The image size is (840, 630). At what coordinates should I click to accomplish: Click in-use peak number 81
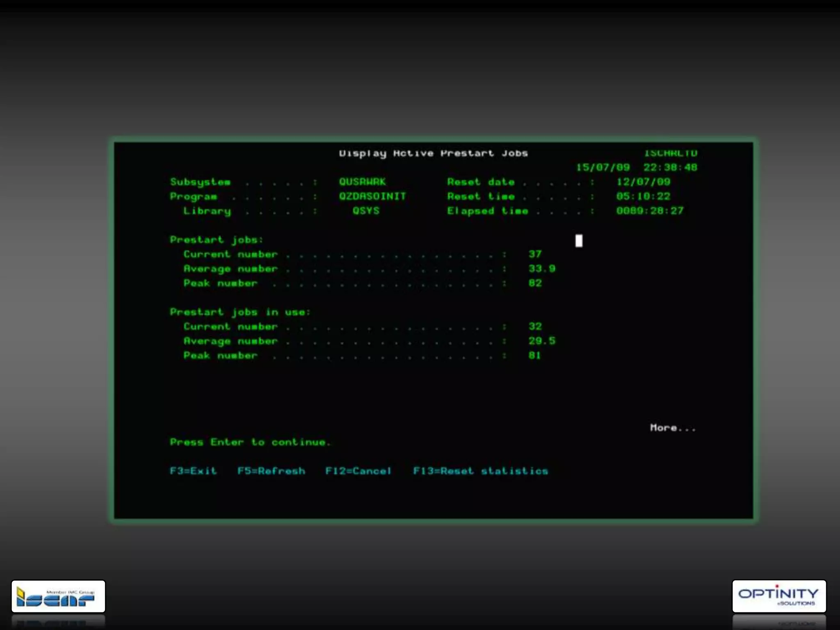[x=534, y=355]
